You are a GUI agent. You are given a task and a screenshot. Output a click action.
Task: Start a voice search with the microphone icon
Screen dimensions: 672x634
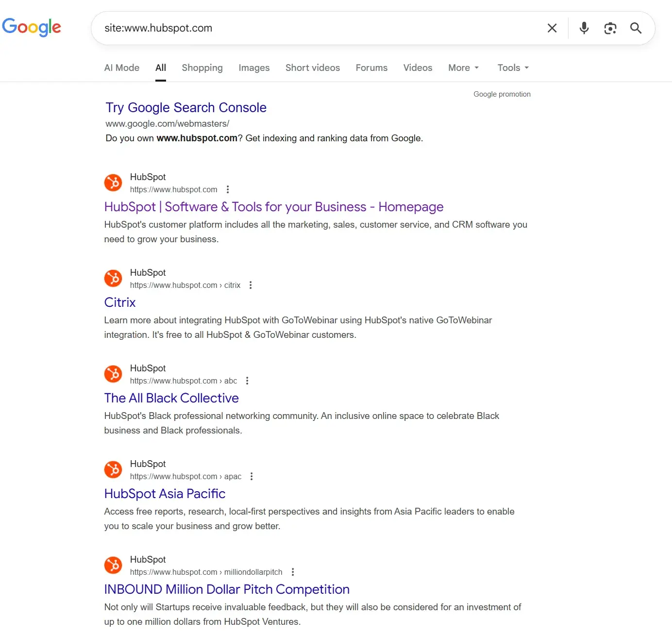[x=584, y=28]
